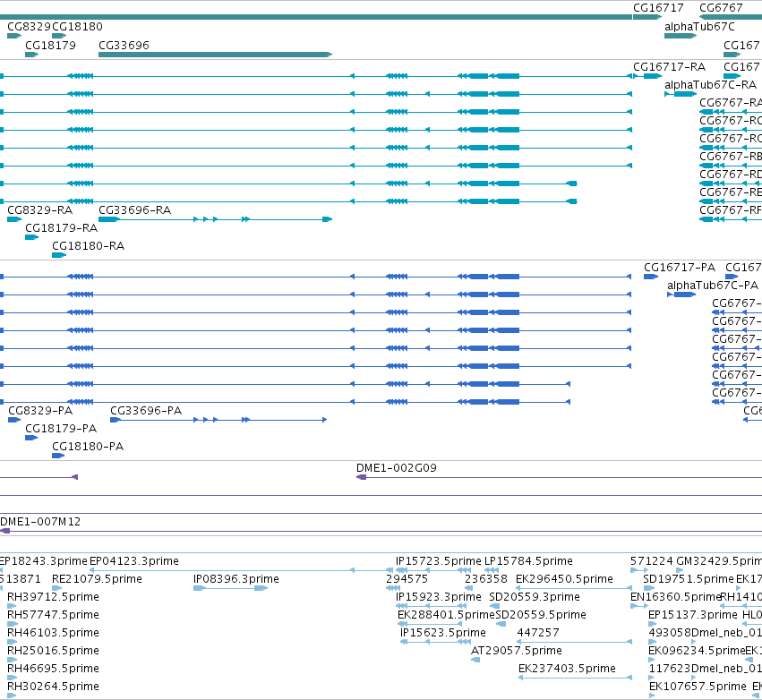The height and width of the screenshot is (700, 762).
Task: Select the SD19751.5prime EST label
Action: tap(689, 579)
